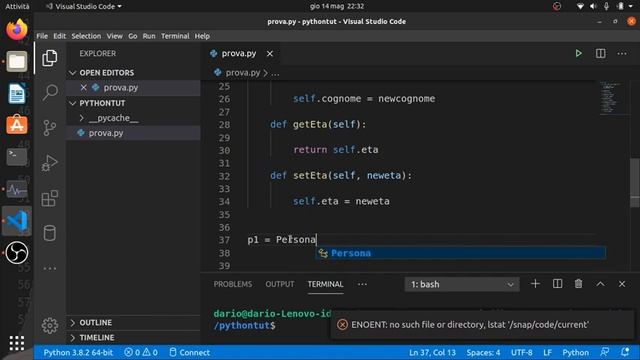
Task: Open the Help menu
Action: pyautogui.click(x=202, y=36)
